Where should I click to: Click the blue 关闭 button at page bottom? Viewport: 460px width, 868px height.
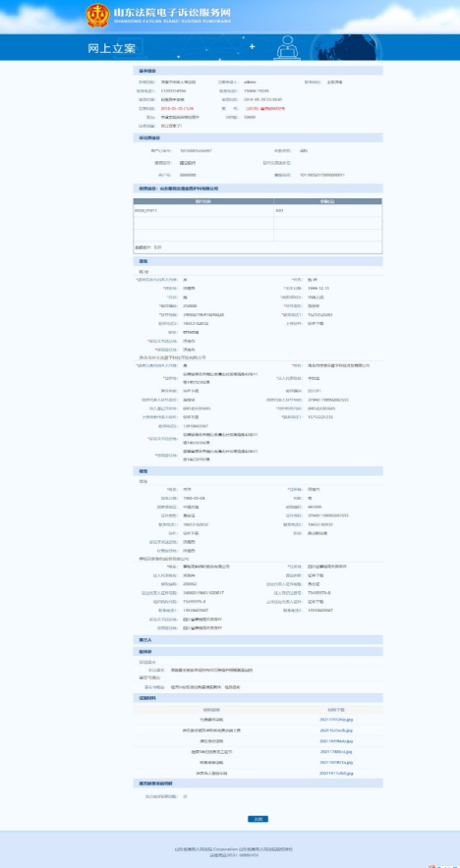(258, 819)
